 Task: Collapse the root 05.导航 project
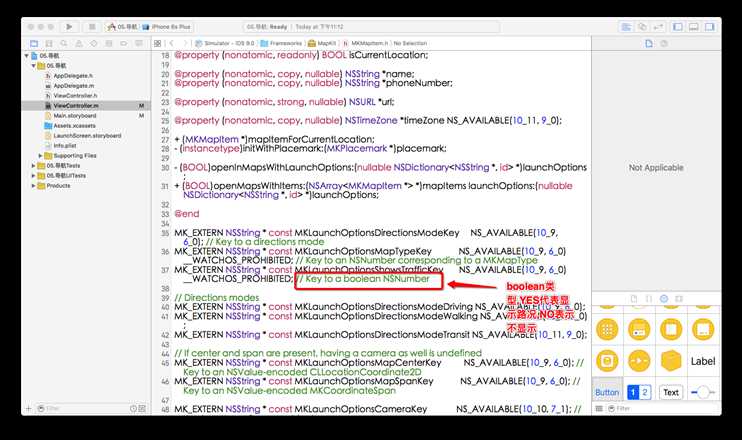click(26, 56)
